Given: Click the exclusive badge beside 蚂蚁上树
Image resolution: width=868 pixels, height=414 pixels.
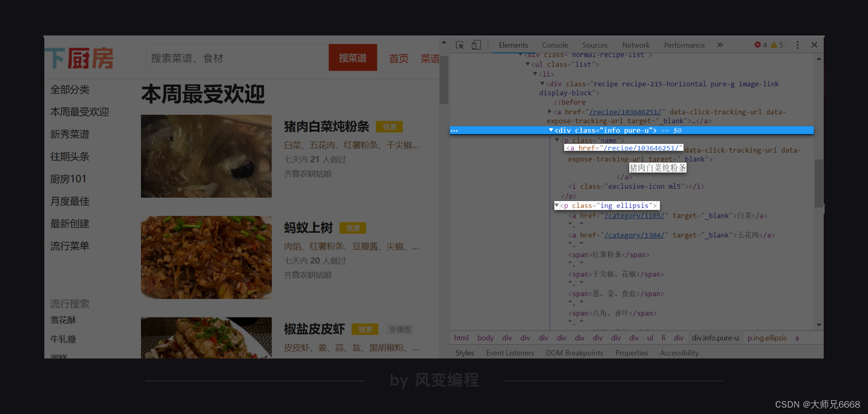Looking at the screenshot, I should pos(353,228).
